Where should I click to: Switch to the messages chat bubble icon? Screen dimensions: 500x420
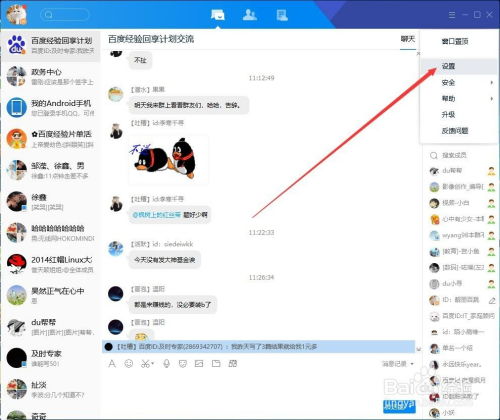click(x=218, y=15)
